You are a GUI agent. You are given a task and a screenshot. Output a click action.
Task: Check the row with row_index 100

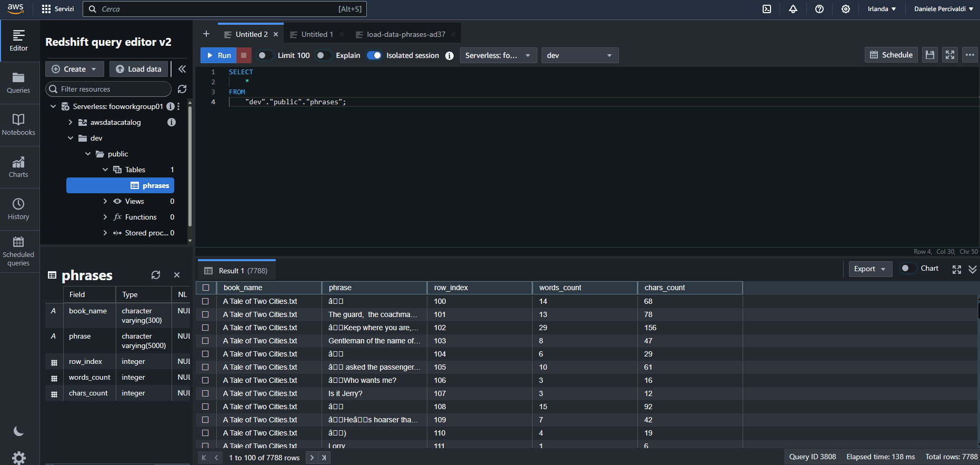click(206, 301)
